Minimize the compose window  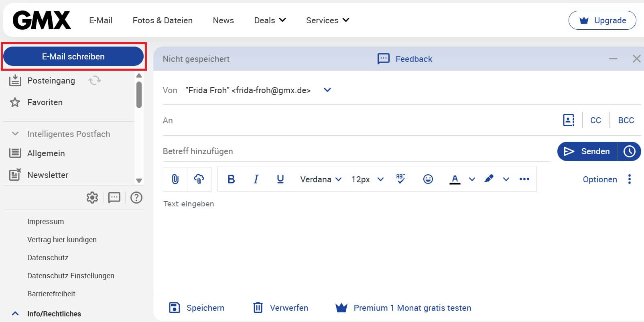(613, 59)
